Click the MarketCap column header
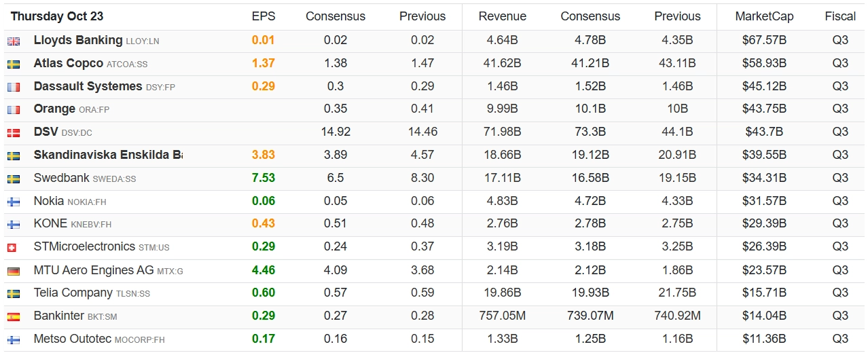This screenshot has width=868, height=353. (764, 16)
